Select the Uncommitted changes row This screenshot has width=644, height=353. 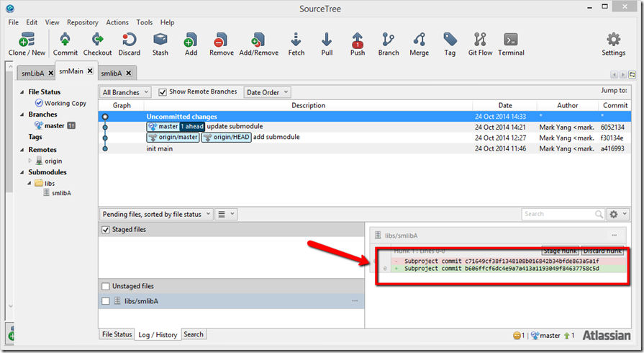(365, 117)
